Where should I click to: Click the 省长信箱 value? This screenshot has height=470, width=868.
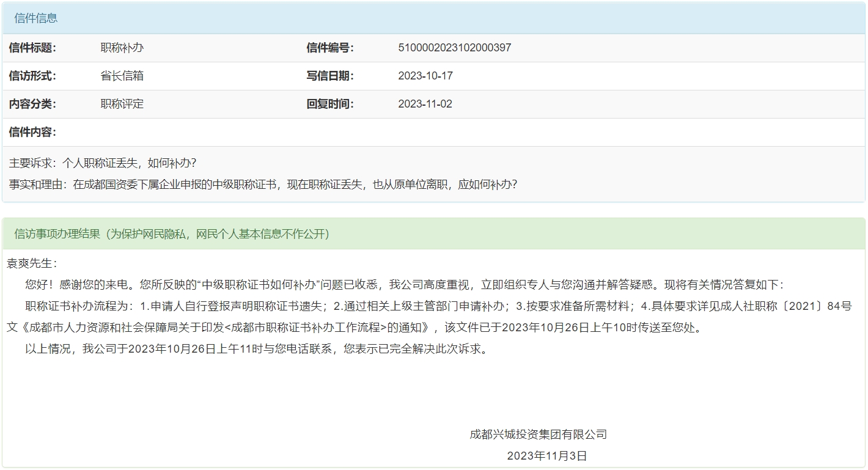pyautogui.click(x=122, y=76)
